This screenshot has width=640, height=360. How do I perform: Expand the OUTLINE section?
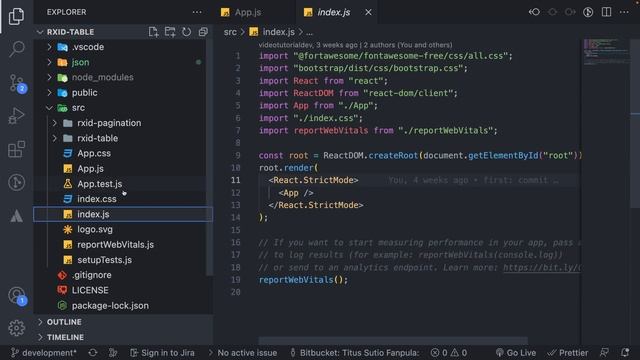point(40,322)
